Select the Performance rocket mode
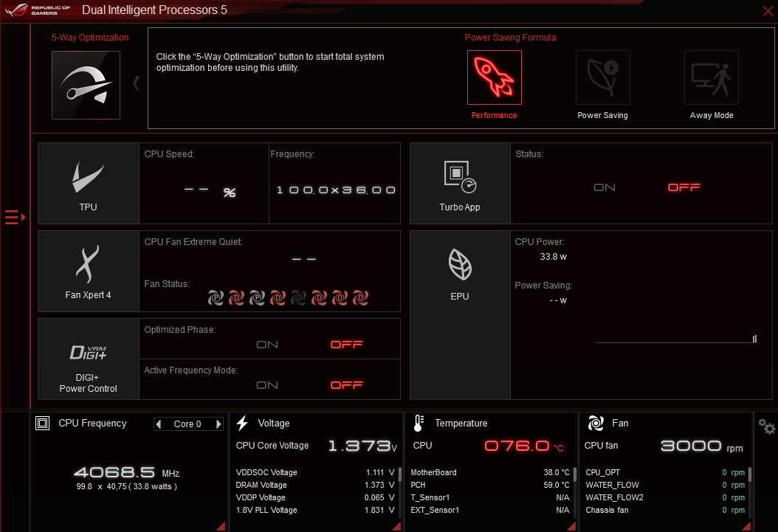This screenshot has height=532, width=778. pos(494,77)
